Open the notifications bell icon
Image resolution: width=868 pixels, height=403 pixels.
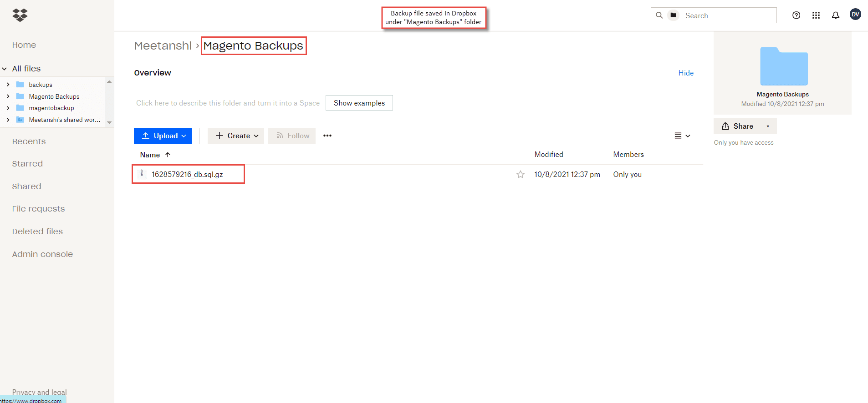[835, 15]
